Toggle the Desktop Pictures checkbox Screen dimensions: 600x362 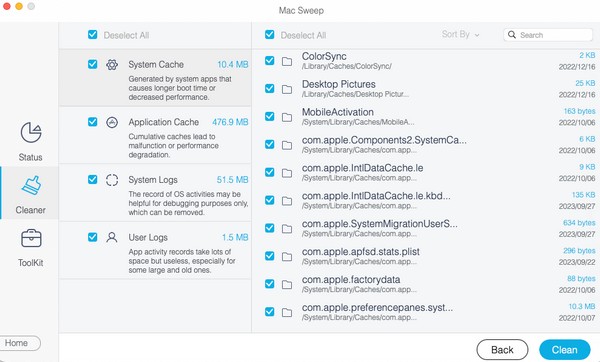pos(269,88)
